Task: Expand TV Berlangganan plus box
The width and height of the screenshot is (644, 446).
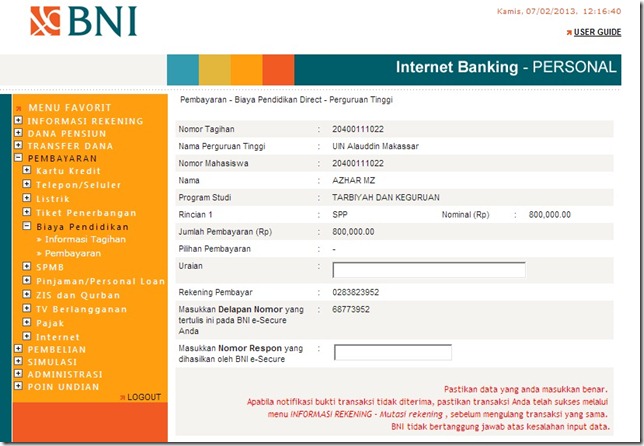Action: pyautogui.click(x=27, y=308)
